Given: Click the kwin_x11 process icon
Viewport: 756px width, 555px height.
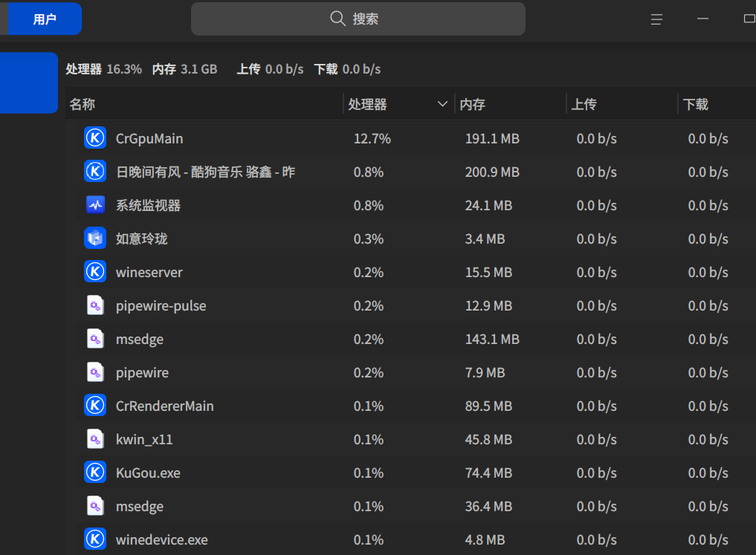Looking at the screenshot, I should (x=95, y=439).
